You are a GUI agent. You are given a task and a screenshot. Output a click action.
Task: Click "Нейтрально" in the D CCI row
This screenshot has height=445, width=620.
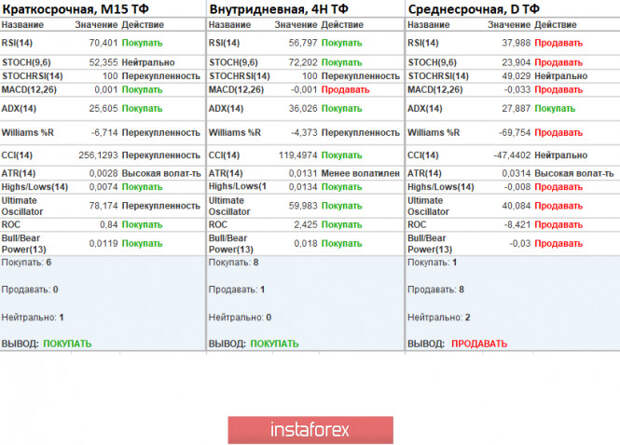click(x=561, y=155)
